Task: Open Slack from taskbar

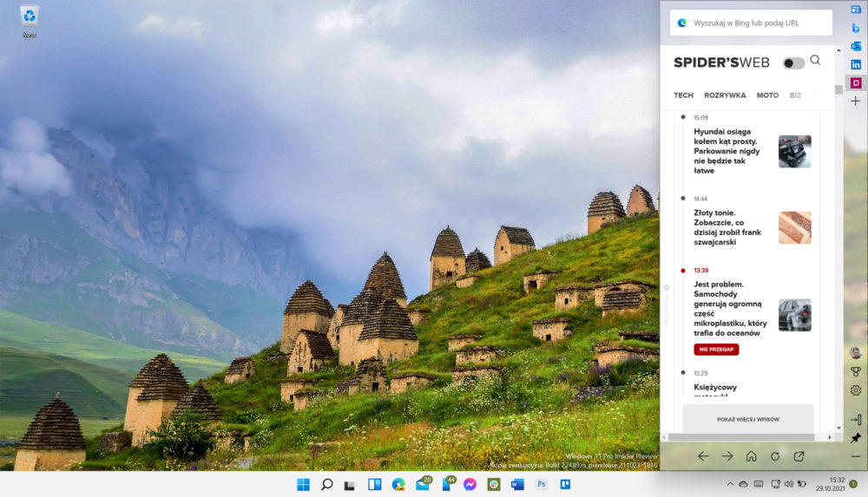Action: (494, 484)
